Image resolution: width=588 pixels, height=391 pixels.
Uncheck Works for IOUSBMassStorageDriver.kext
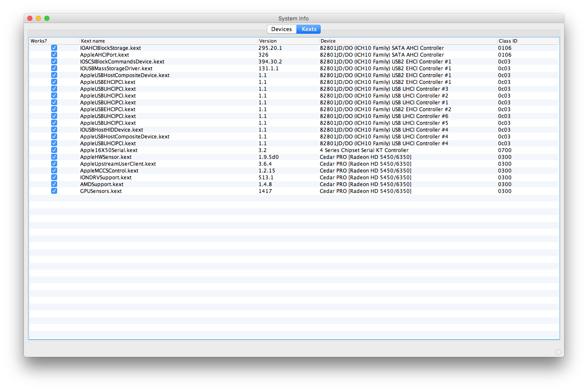[x=54, y=69]
